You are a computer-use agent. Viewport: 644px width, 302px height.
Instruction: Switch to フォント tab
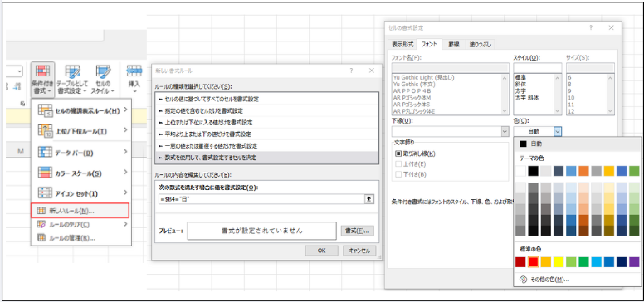click(x=429, y=44)
